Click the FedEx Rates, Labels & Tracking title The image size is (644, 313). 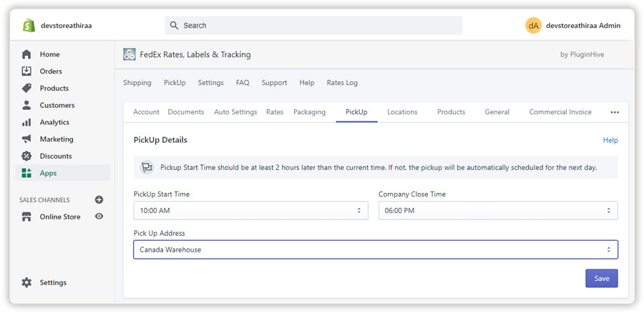(x=195, y=54)
